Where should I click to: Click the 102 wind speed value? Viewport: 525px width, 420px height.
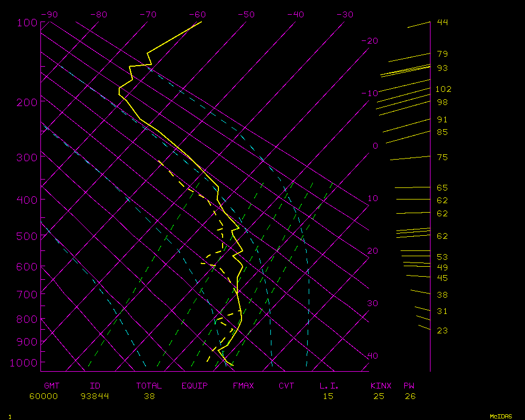point(443,89)
